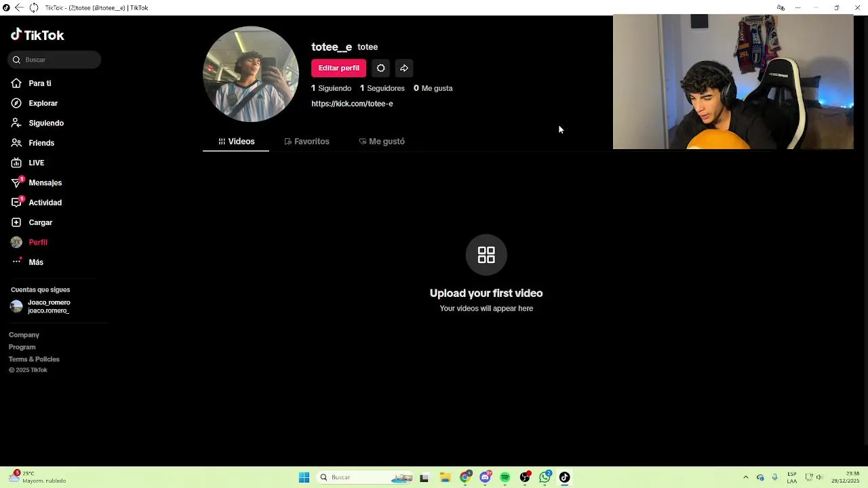Focus the TikTok Buscar search field

[x=55, y=60]
